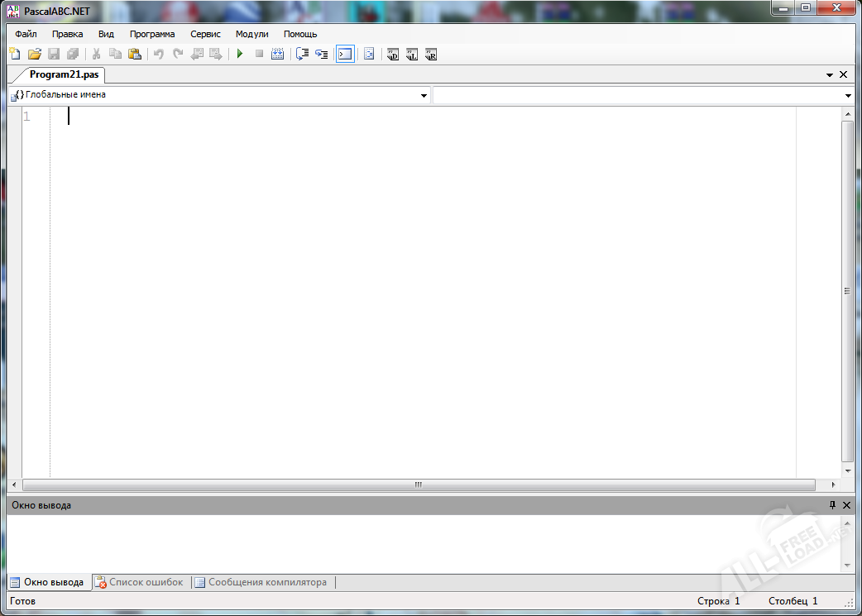Click the Cut scissors icon

point(96,54)
